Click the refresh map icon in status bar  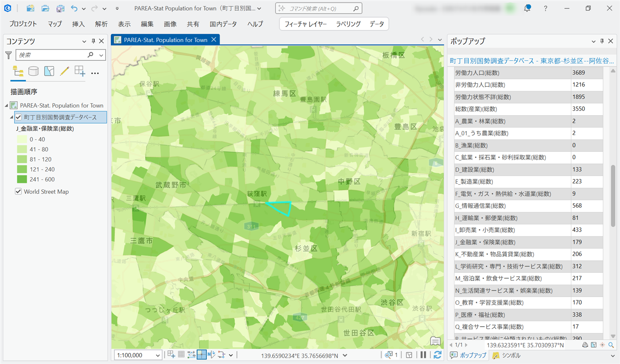437,355
